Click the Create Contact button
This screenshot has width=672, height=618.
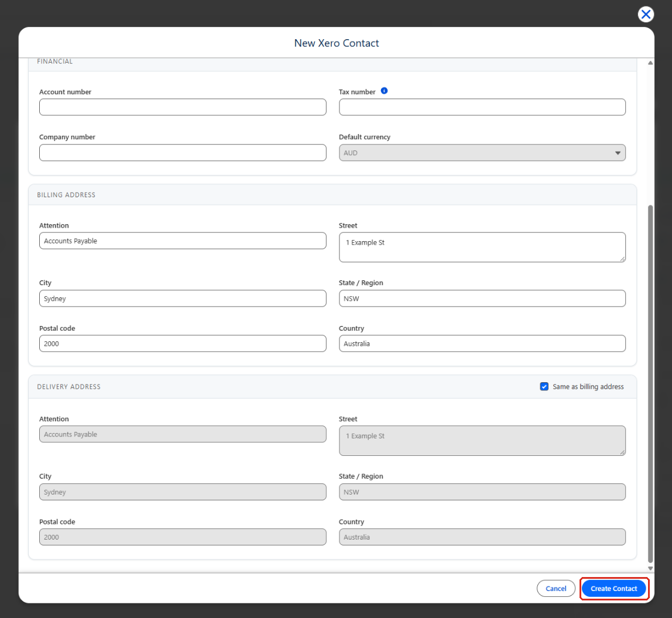613,588
